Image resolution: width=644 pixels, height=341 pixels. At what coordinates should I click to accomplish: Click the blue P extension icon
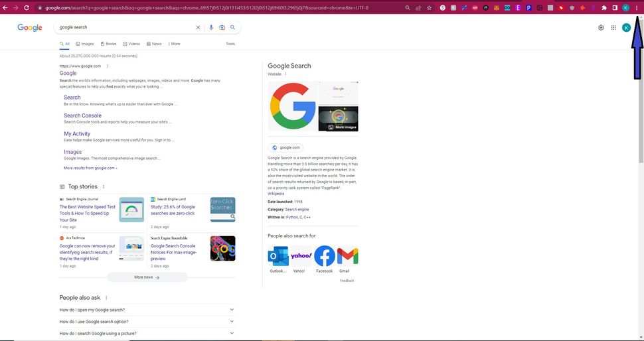tap(528, 8)
